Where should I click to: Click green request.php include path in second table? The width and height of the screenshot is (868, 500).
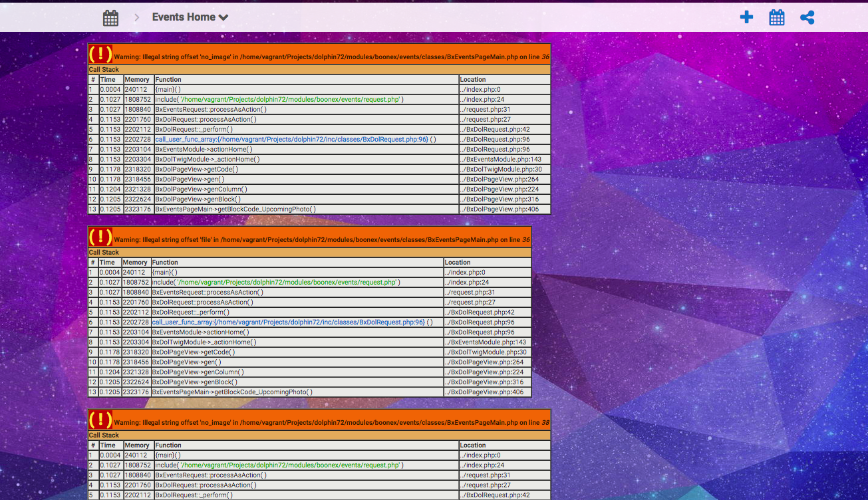pos(287,283)
